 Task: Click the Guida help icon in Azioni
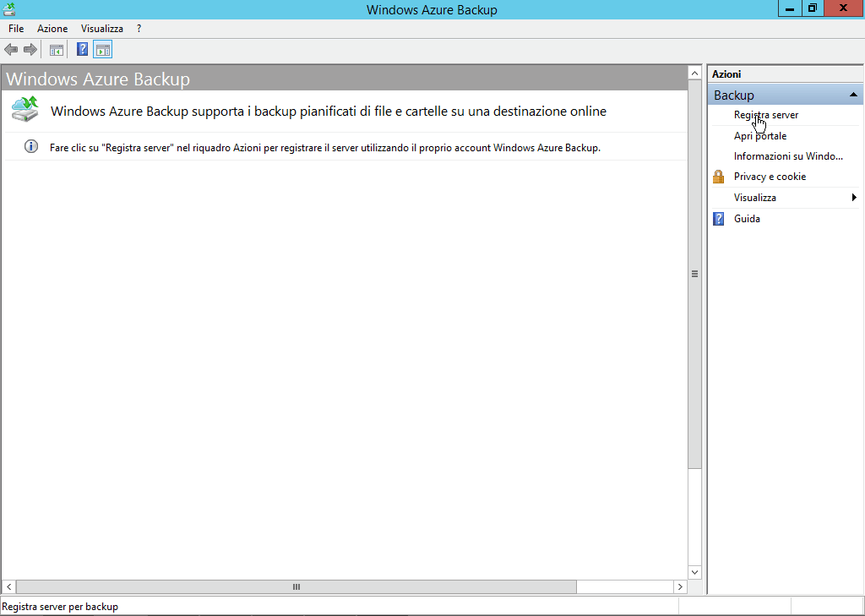719,219
